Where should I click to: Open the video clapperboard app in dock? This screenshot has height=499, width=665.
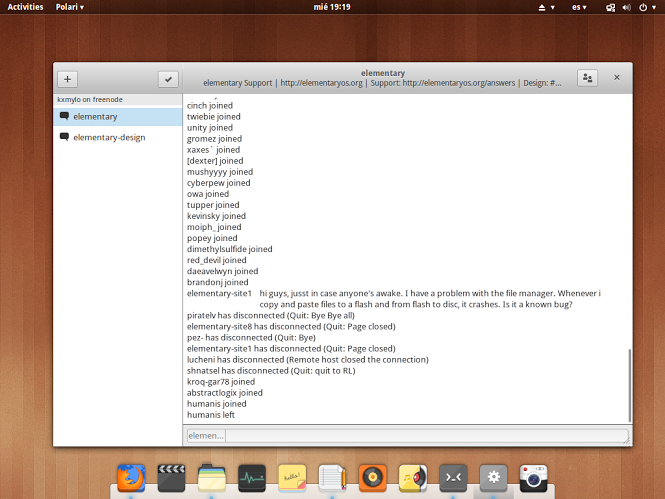click(171, 478)
